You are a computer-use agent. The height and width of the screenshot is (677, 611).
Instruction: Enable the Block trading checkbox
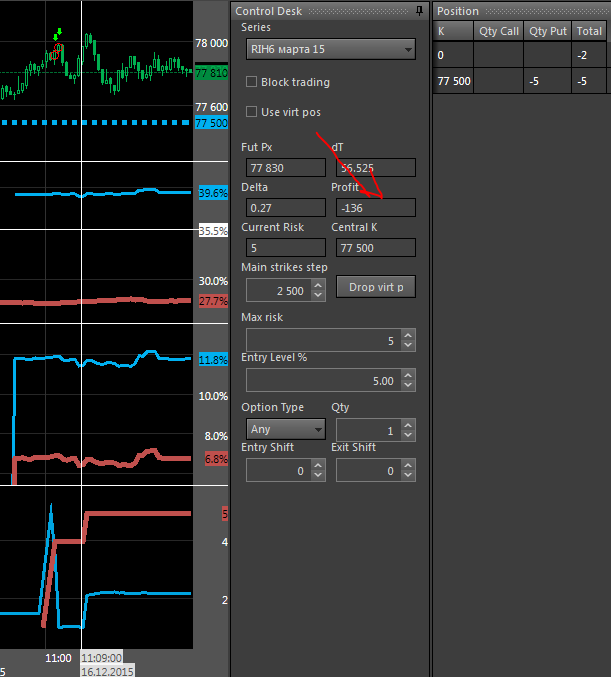click(251, 82)
